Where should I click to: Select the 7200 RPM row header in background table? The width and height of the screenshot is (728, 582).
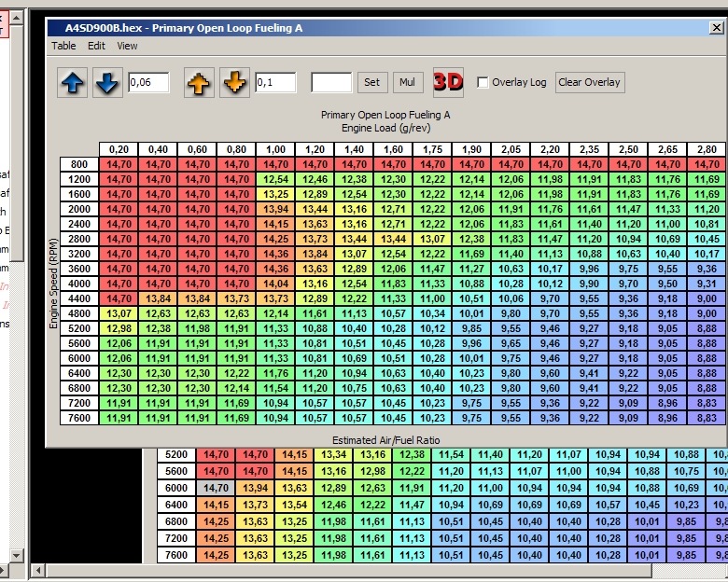point(176,538)
